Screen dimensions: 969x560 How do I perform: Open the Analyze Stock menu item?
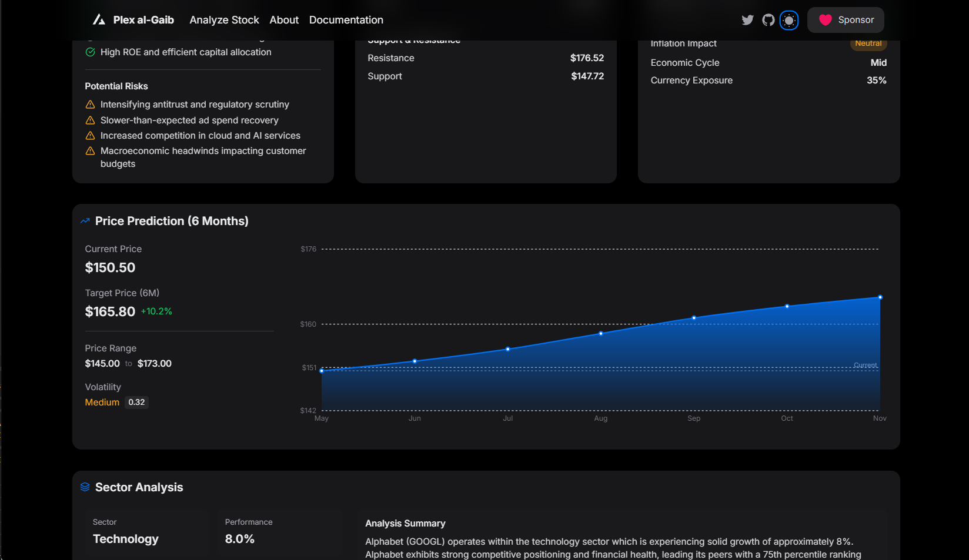tap(224, 20)
